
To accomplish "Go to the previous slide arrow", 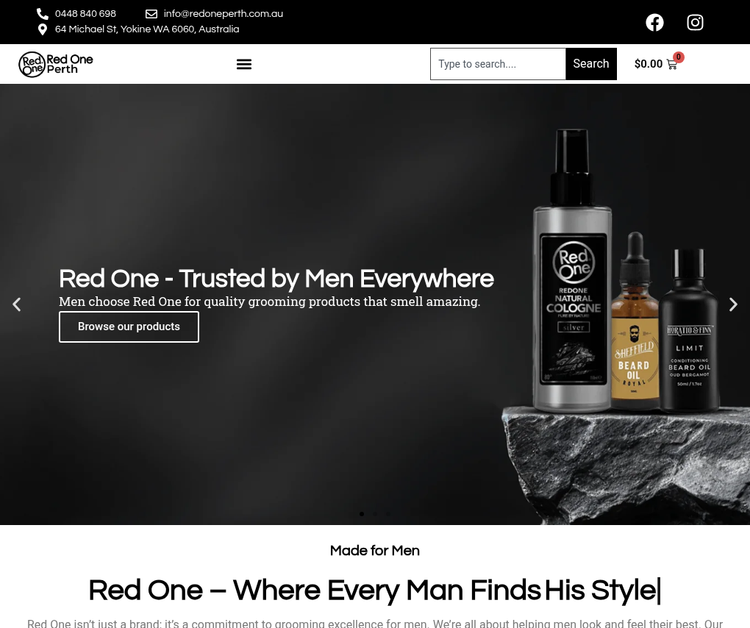I will pos(17,305).
